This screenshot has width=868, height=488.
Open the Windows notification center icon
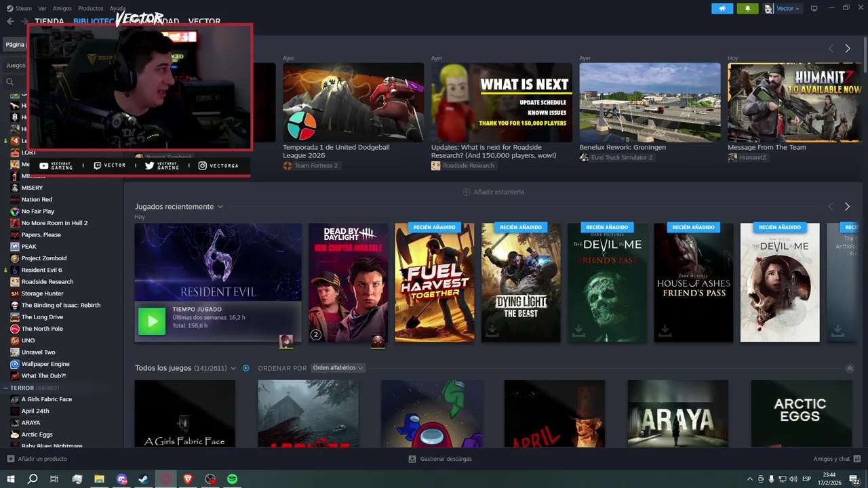854,479
